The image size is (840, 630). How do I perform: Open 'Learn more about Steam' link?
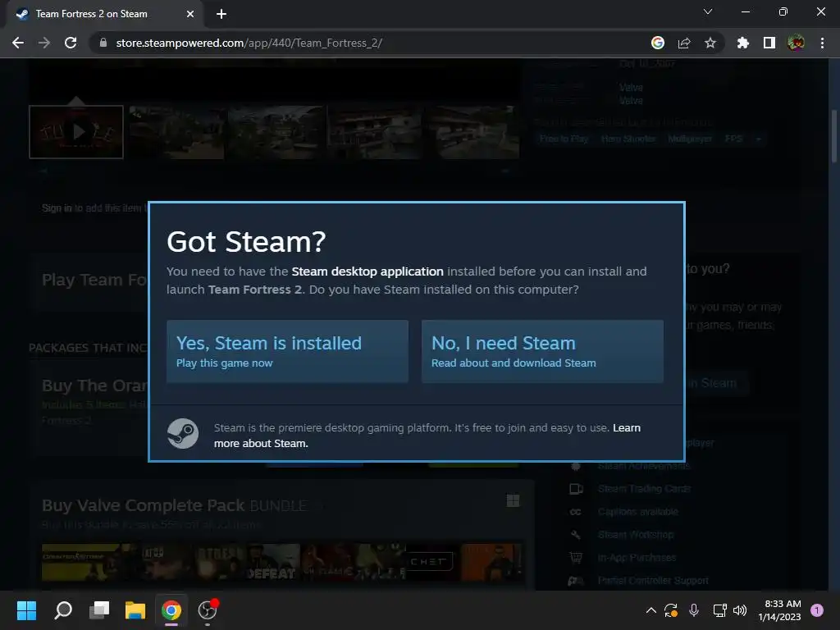(x=427, y=436)
